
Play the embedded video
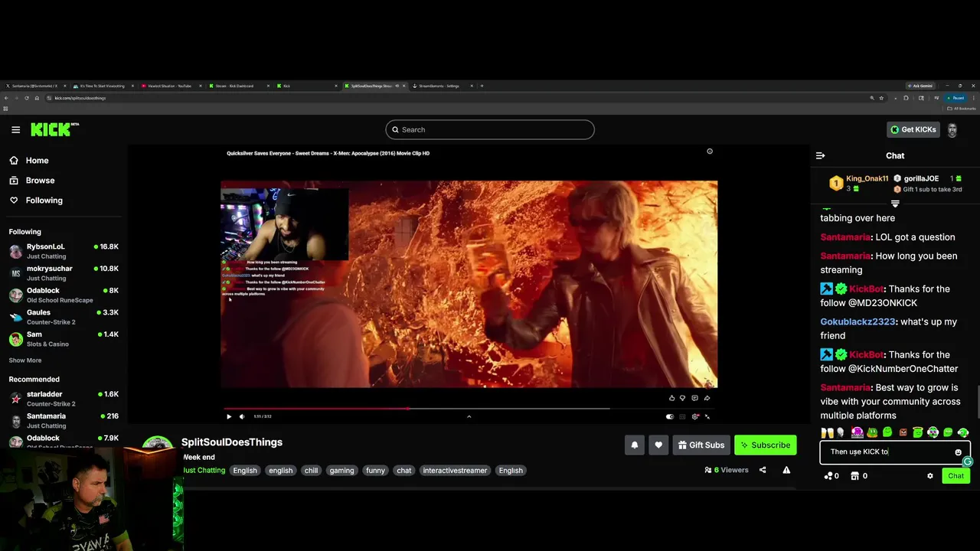[x=229, y=417]
